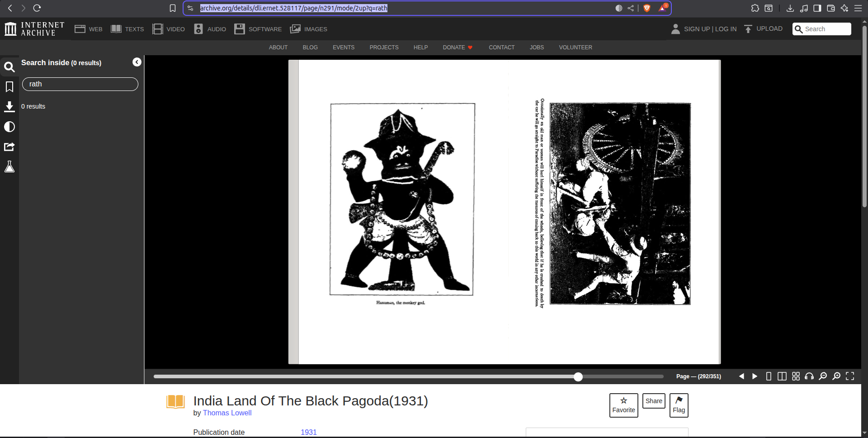Expand the Images media menu
This screenshot has width=868, height=438.
pyautogui.click(x=309, y=29)
